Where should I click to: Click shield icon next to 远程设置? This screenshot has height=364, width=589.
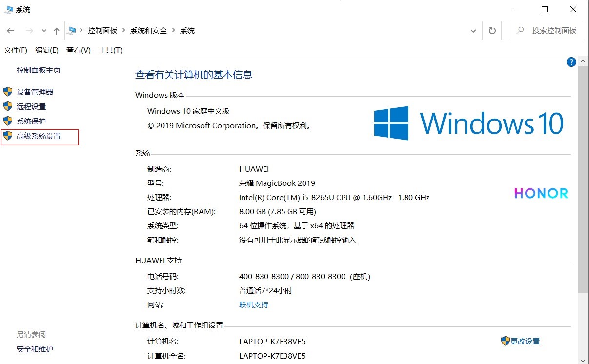tap(8, 106)
